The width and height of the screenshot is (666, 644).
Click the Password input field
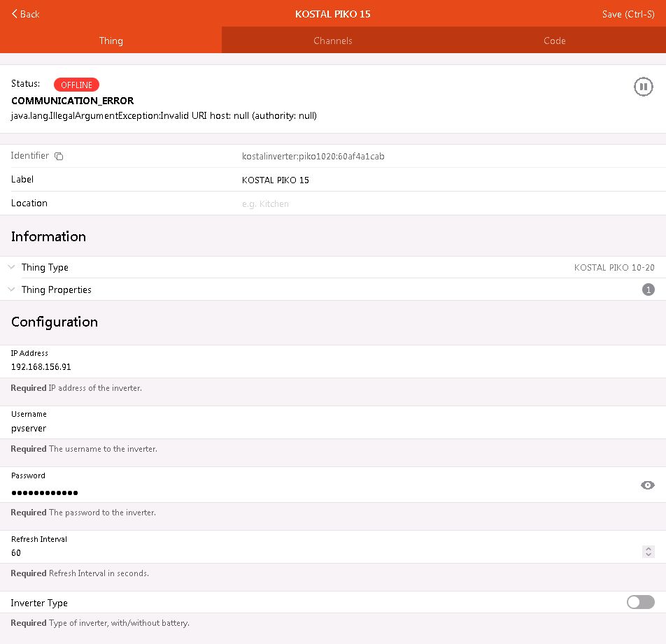323,492
